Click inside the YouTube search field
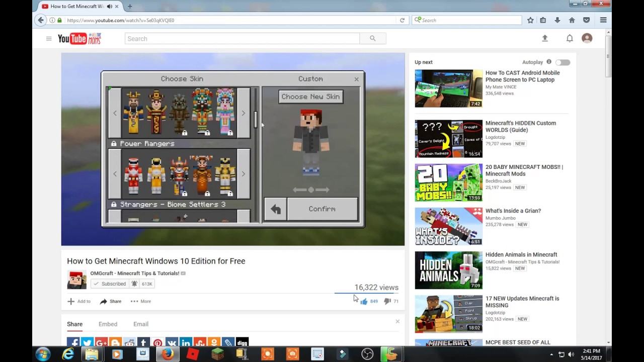Screen dimensions: 644x362 click(x=242, y=39)
